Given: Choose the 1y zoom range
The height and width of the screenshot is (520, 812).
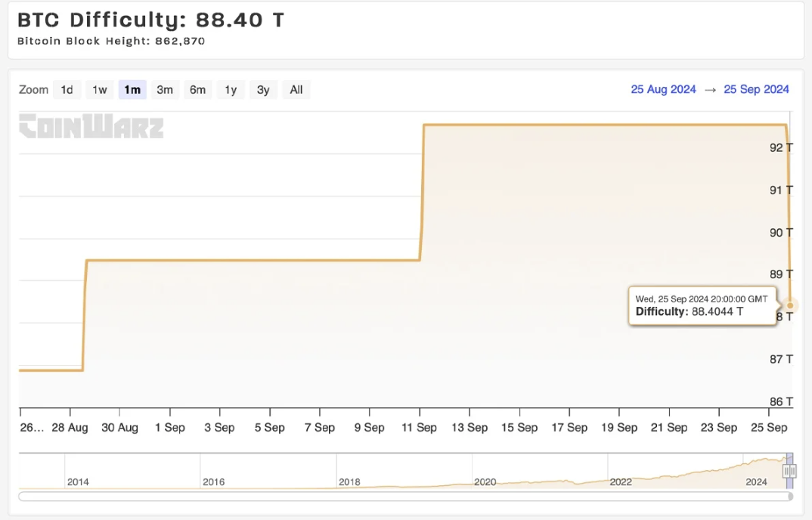Looking at the screenshot, I should coord(231,90).
